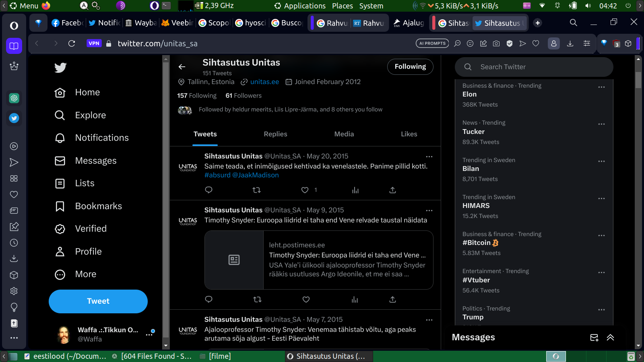
Task: Go back with the profile back arrow
Action: (x=182, y=67)
